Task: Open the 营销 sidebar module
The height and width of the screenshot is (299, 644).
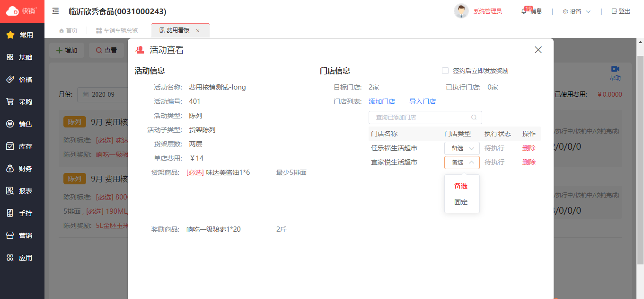Action: coord(22,235)
